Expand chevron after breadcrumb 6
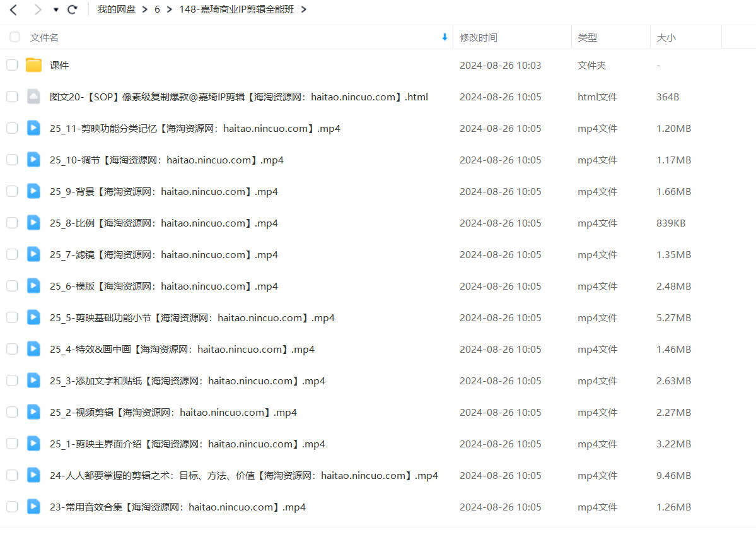756x537 pixels. (x=169, y=9)
